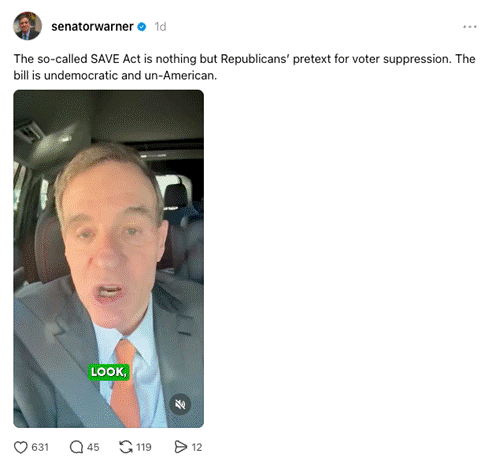Image resolution: width=492 pixels, height=461 pixels.
Task: Click the text line "bill is undemocratic and un-American"
Action: pyautogui.click(x=115, y=76)
